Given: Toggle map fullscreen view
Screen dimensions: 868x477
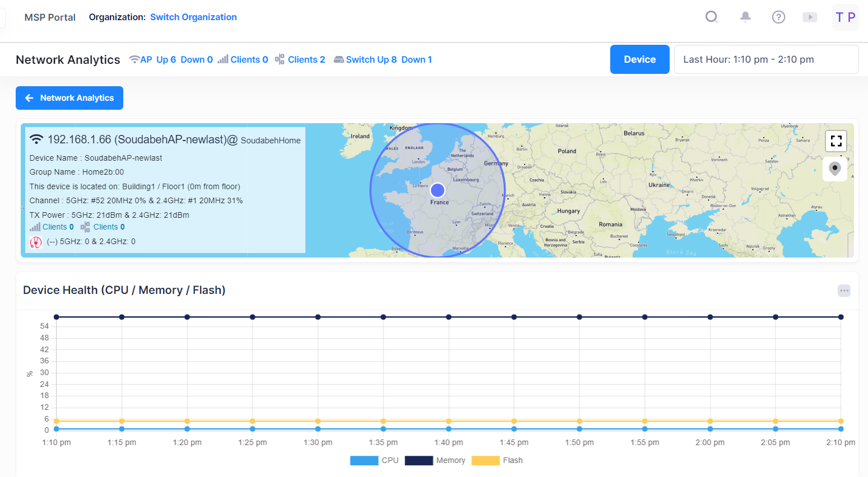Looking at the screenshot, I should (836, 141).
